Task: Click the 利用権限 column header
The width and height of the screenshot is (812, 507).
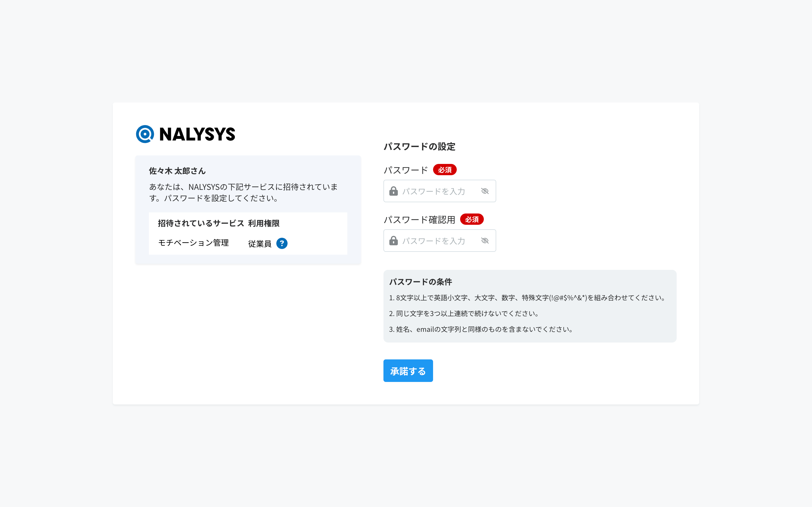Action: tap(263, 223)
